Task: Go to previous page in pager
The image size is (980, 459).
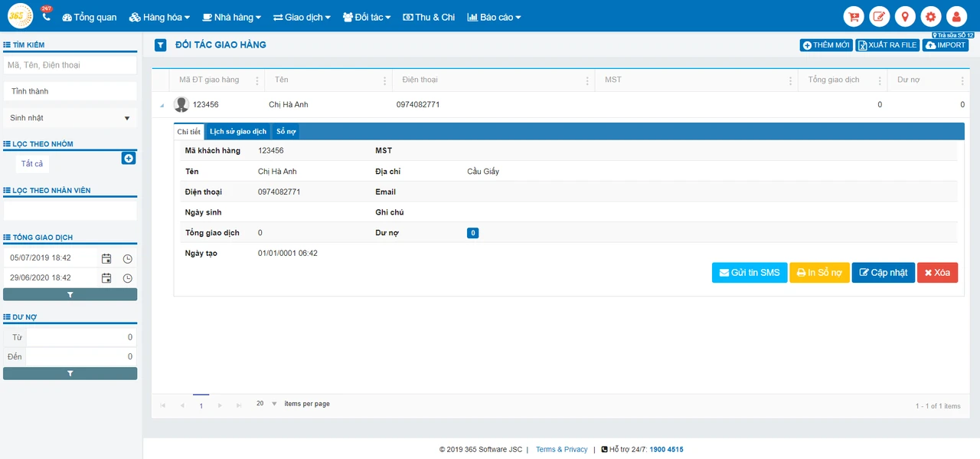Action: pos(182,405)
